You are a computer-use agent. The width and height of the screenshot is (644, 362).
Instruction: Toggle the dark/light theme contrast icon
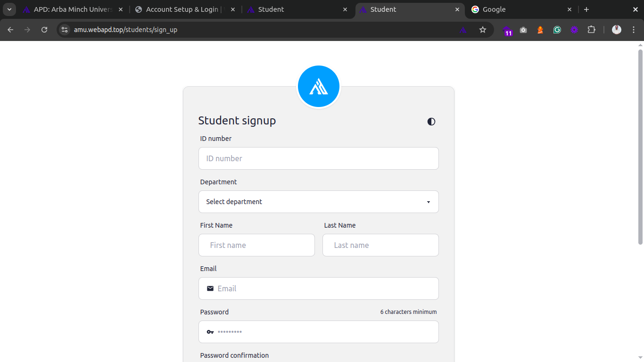coord(431,122)
